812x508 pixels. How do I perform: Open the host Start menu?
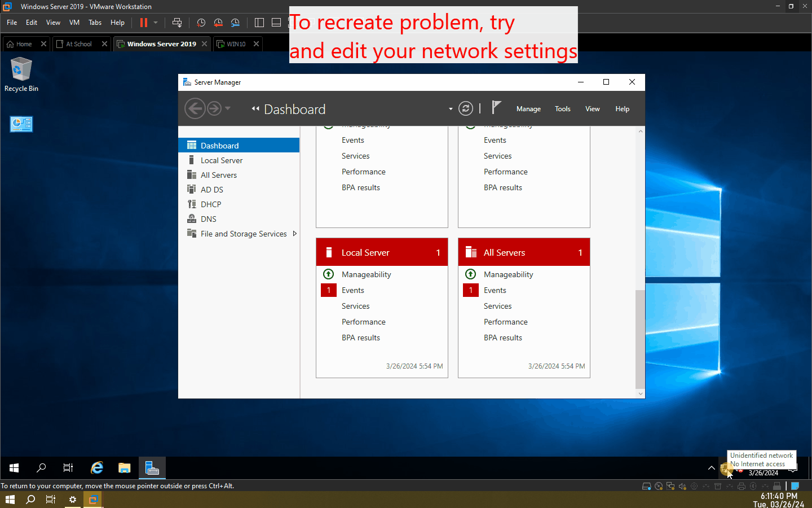click(x=10, y=500)
